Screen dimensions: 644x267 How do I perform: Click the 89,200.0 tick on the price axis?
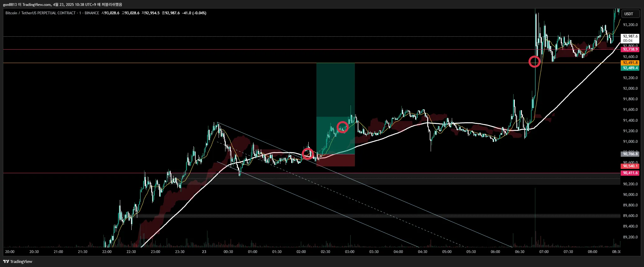coord(630,237)
